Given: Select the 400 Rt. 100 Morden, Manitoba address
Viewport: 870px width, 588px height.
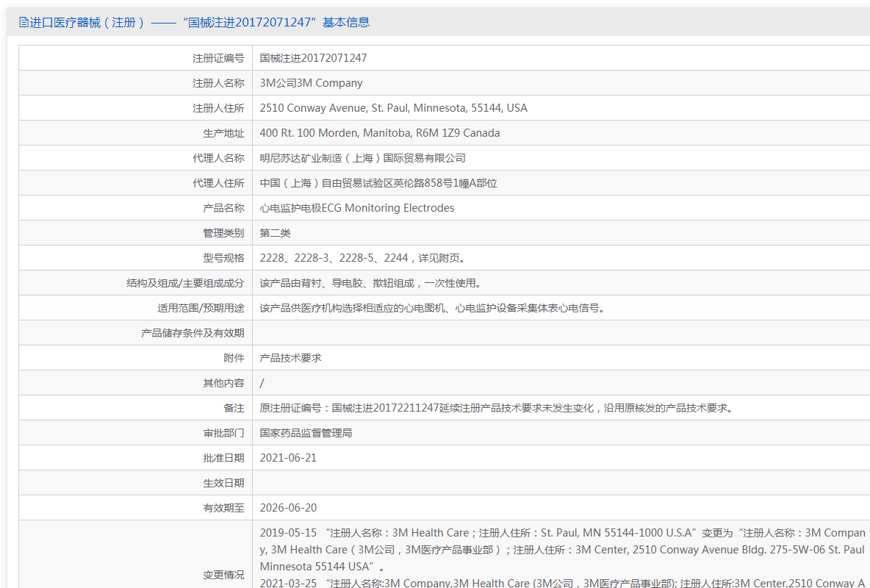Looking at the screenshot, I should [x=379, y=133].
